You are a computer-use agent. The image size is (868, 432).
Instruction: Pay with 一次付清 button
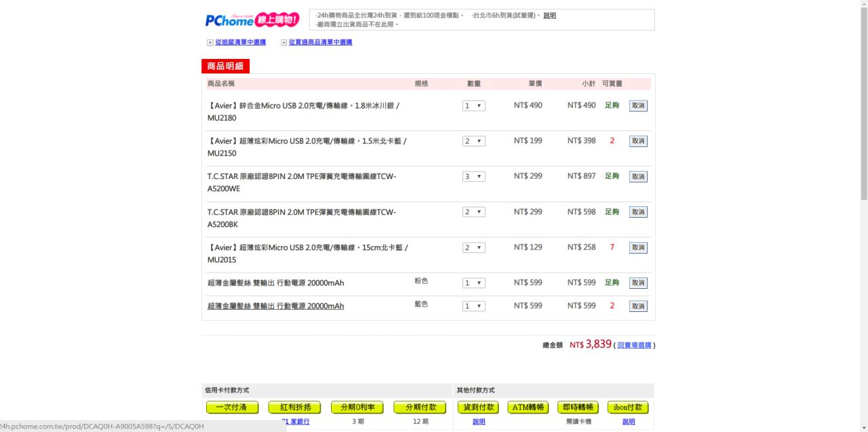232,408
